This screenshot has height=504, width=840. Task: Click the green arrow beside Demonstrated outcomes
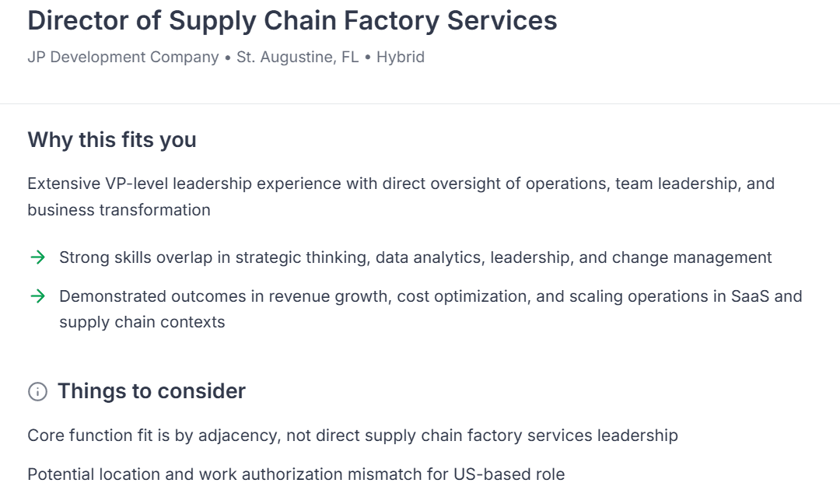(x=37, y=296)
